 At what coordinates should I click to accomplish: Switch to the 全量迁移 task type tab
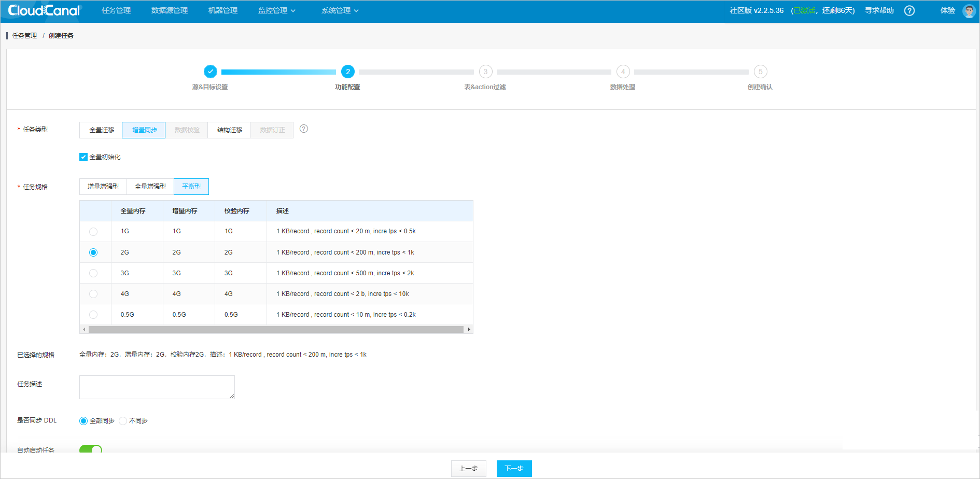pyautogui.click(x=100, y=130)
